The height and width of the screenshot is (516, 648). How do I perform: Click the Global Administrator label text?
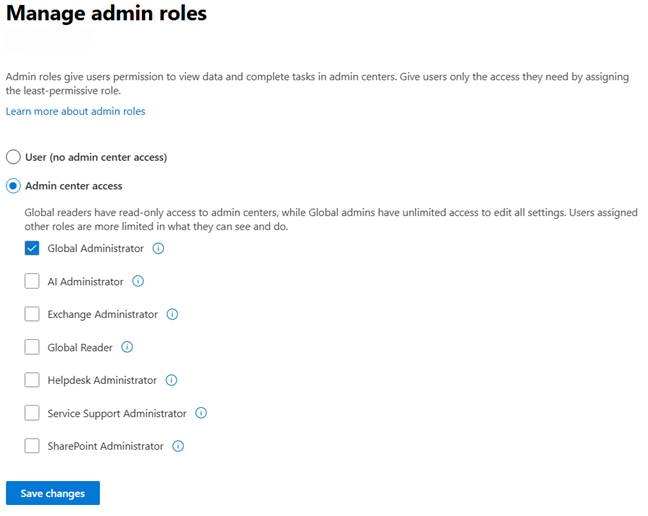95,248
